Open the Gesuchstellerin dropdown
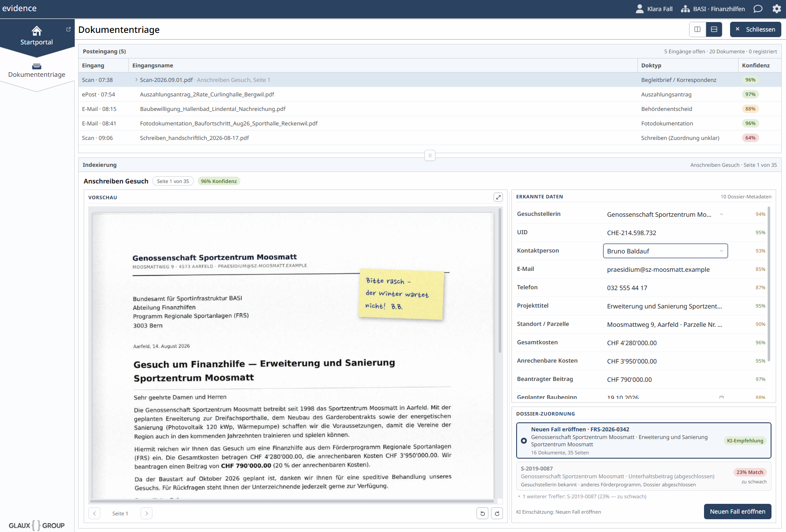This screenshot has width=786, height=532. [722, 214]
